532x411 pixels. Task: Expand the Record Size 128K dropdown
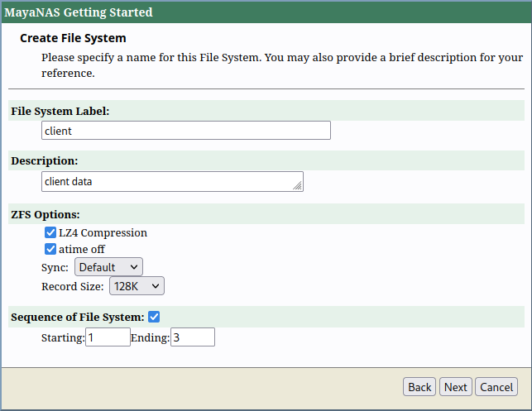[x=137, y=286]
